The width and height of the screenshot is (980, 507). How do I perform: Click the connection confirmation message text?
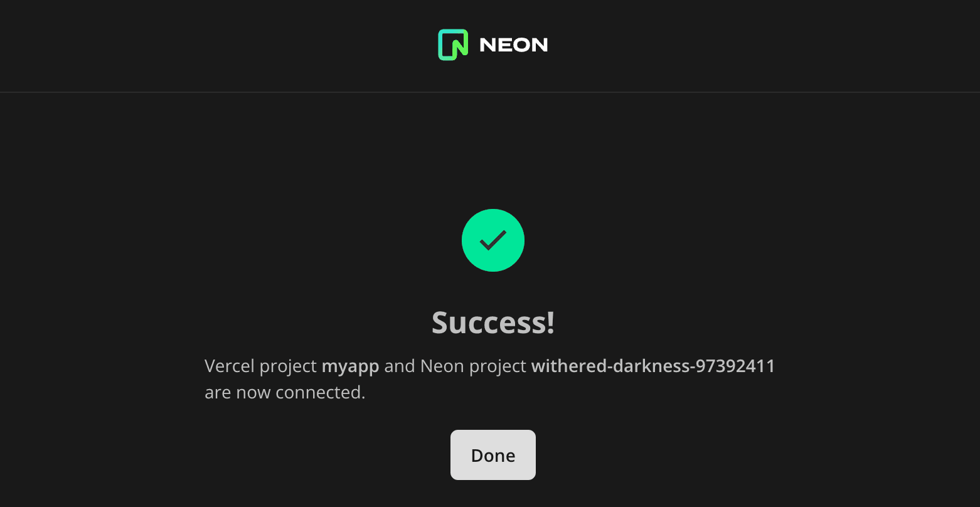pos(489,378)
